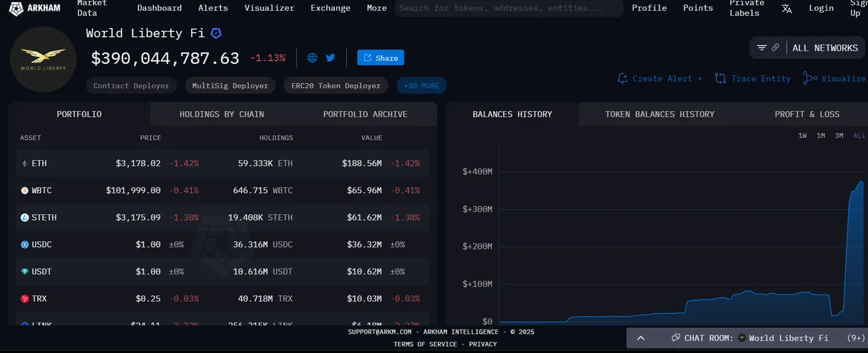Select 3M chart range
The width and height of the screenshot is (868, 353).
[x=839, y=136]
